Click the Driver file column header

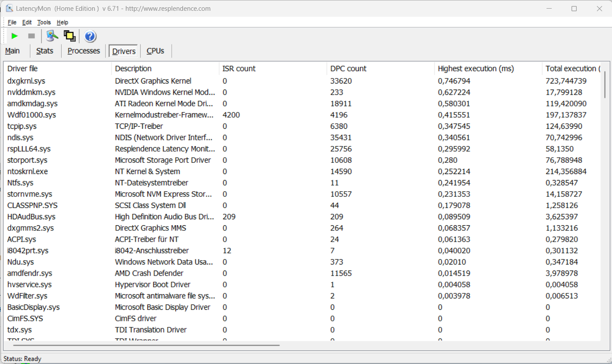click(22, 68)
